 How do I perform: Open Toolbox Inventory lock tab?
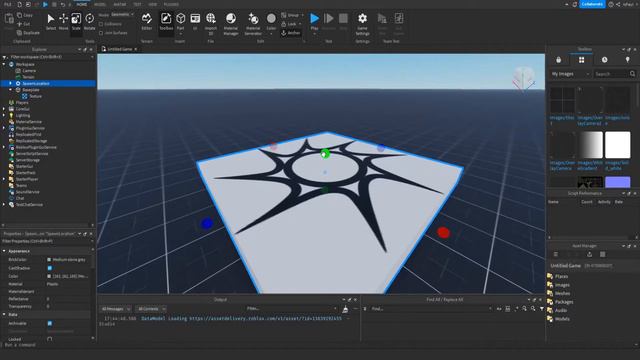(x=558, y=60)
